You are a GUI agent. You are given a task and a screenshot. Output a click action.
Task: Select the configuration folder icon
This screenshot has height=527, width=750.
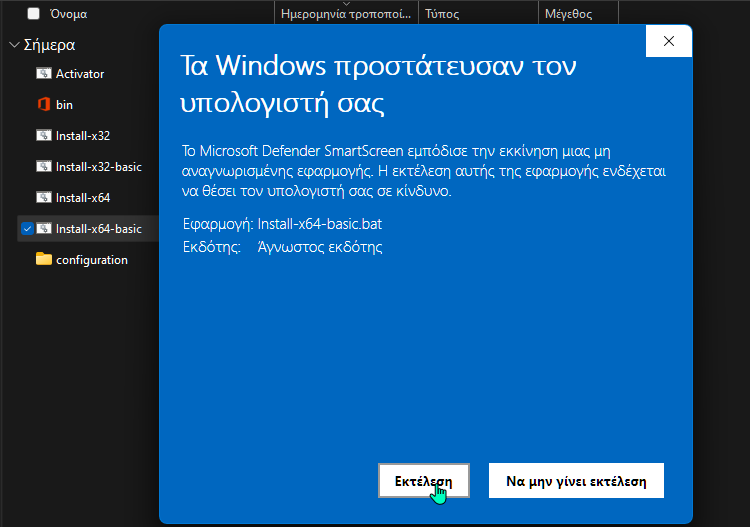(44, 259)
